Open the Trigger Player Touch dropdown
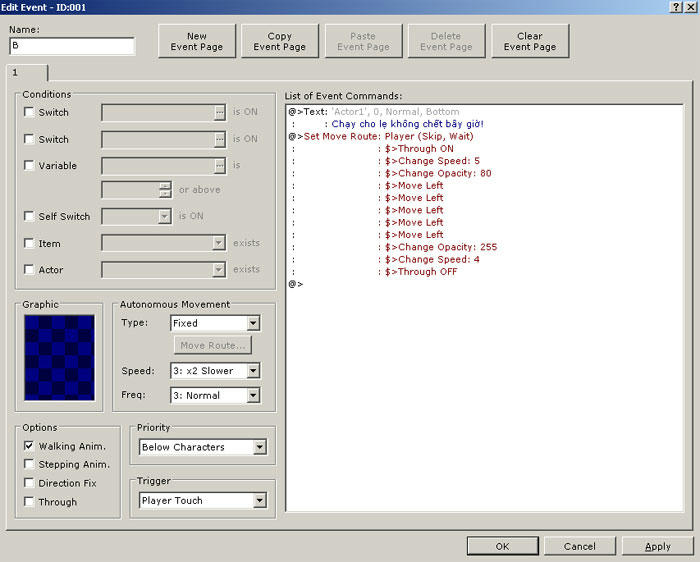The width and height of the screenshot is (700, 562). [x=259, y=500]
